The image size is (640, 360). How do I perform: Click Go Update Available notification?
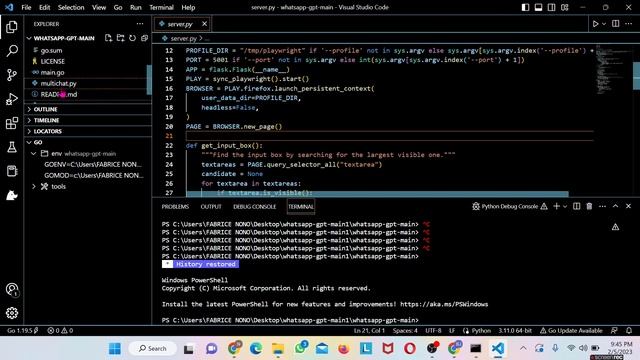coord(571,331)
